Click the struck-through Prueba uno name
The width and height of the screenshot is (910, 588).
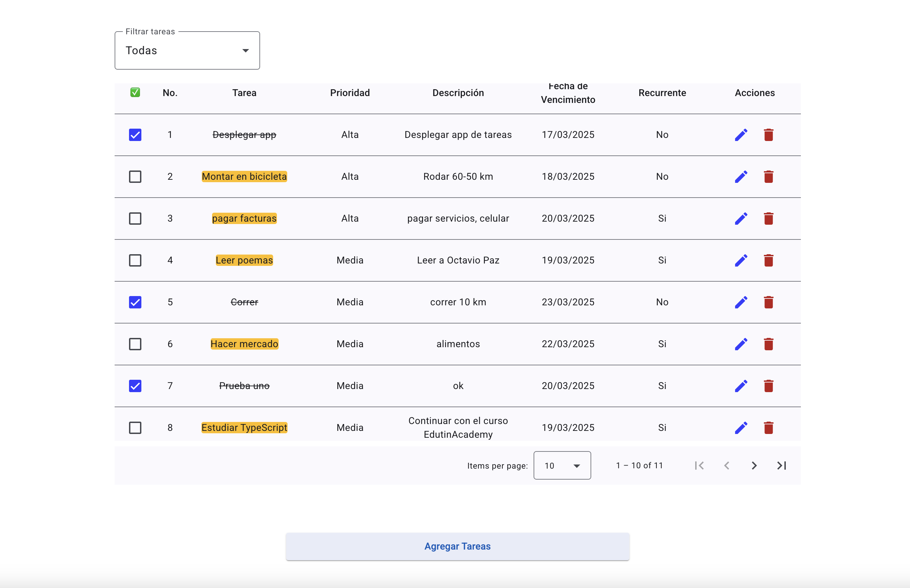[244, 386]
